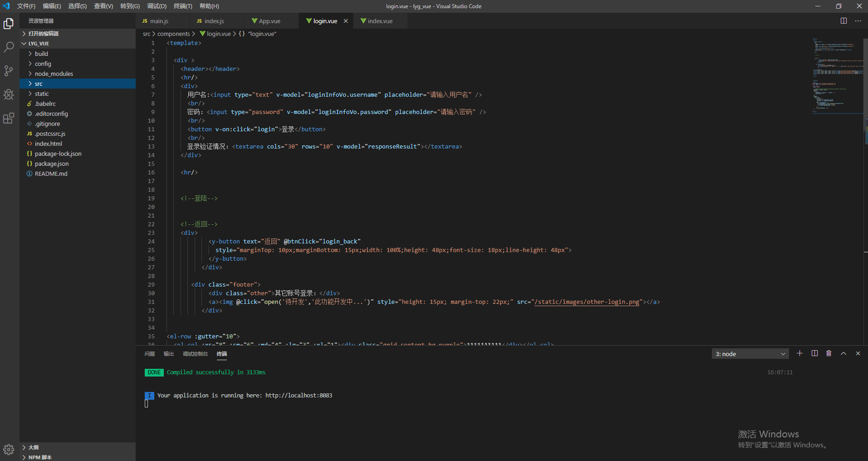Open http://localhost:8083 link in terminal
This screenshot has height=461, width=868.
pyautogui.click(x=299, y=395)
